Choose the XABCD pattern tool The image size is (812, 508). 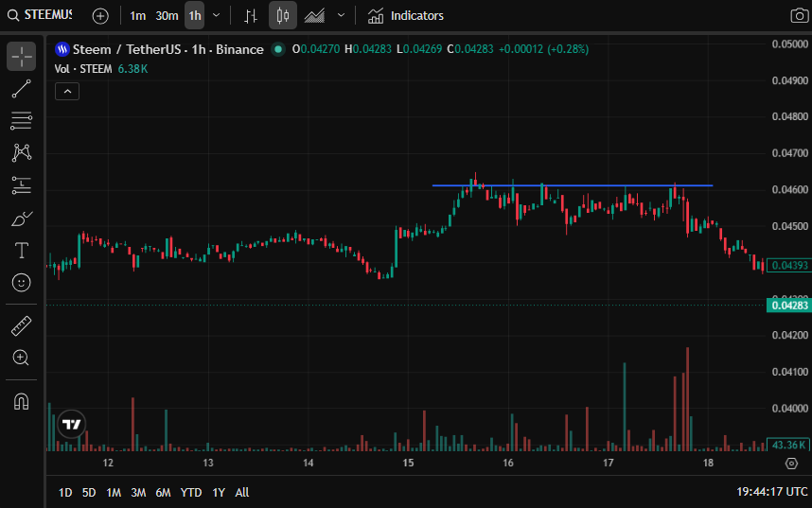coord(21,152)
